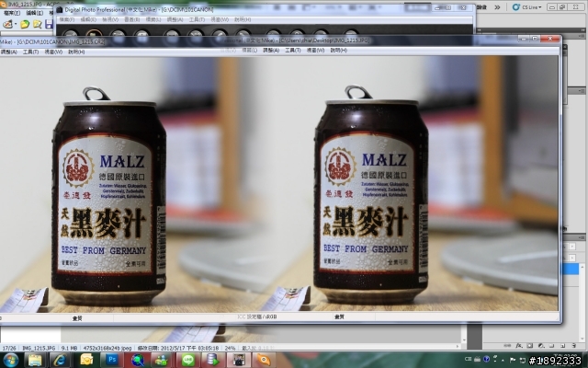Click the add layer mask icon in the Layers panel
This screenshot has width=588, height=368.
(530, 346)
